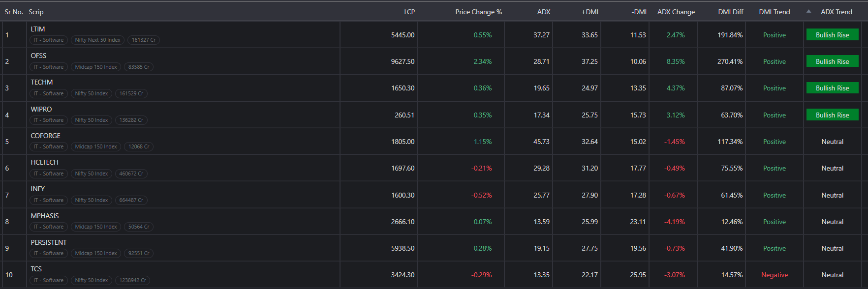
Task: Click the 664487 Cr market cap tag
Action: (131, 200)
